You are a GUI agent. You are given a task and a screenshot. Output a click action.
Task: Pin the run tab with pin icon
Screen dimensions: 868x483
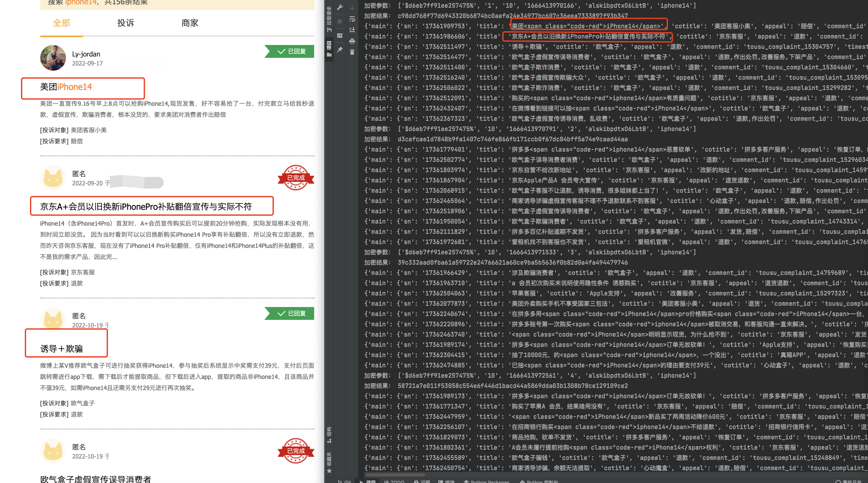[x=340, y=50]
